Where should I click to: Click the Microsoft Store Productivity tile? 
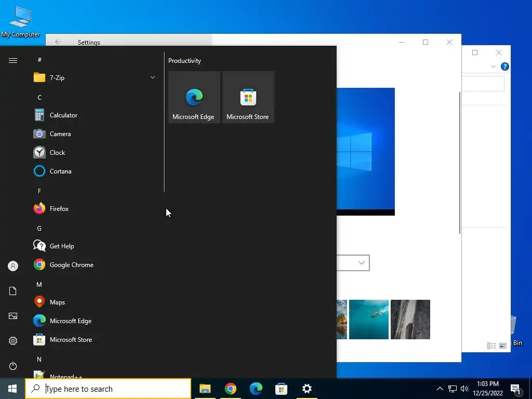[248, 97]
